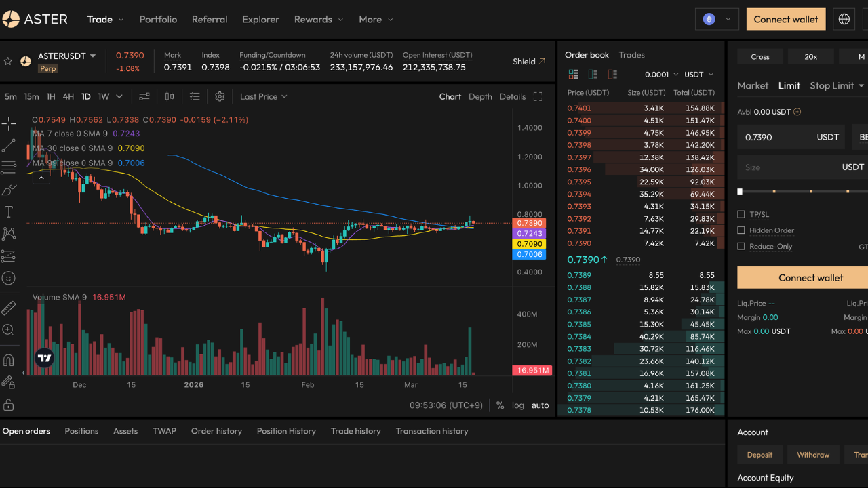This screenshot has height=488, width=868.
Task: Click the Deposit button
Action: pyautogui.click(x=759, y=455)
